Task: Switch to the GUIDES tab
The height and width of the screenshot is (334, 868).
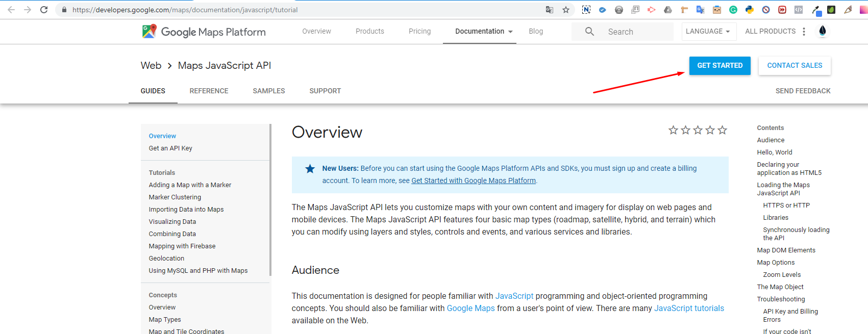Action: point(153,91)
